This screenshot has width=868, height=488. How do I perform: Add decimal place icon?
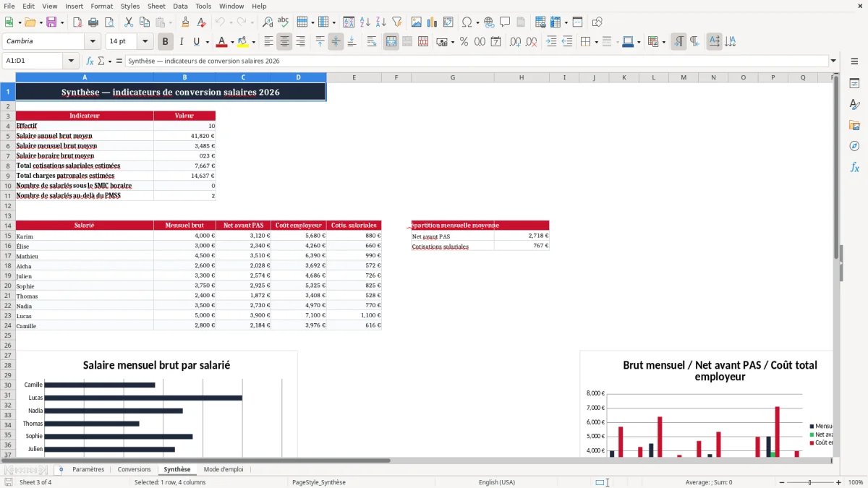(516, 42)
